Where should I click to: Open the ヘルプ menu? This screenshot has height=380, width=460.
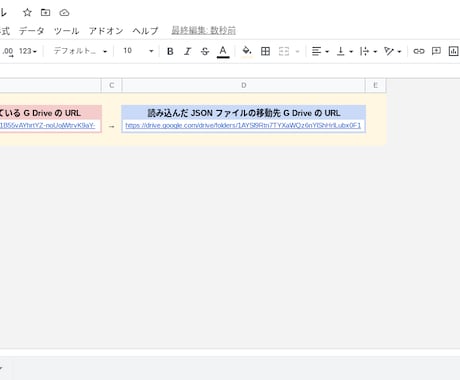point(145,31)
